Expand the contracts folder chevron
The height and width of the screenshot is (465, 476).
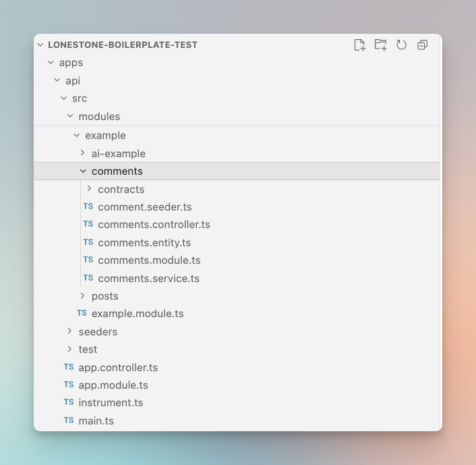point(90,189)
